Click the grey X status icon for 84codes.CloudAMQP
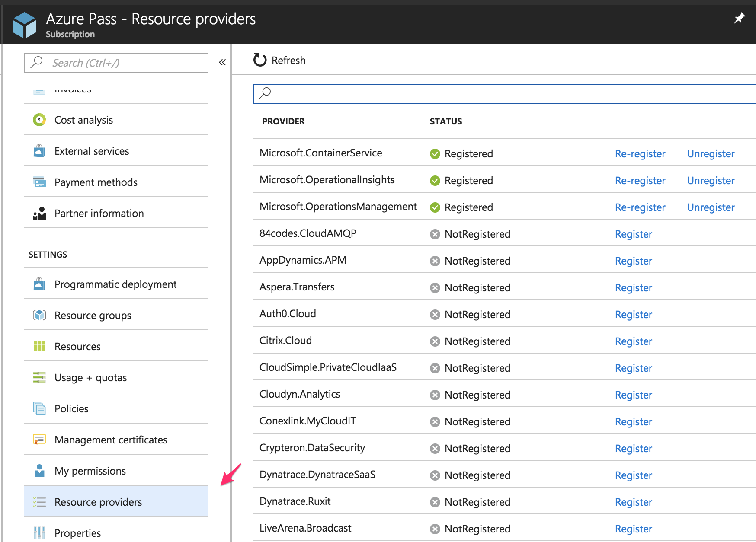This screenshot has width=756, height=542. click(x=435, y=234)
